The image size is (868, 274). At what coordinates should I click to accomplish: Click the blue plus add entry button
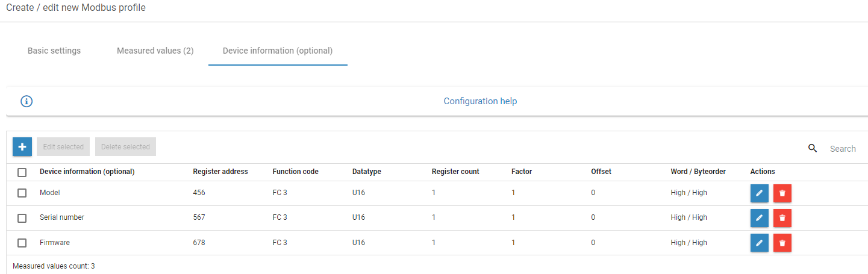(x=22, y=146)
